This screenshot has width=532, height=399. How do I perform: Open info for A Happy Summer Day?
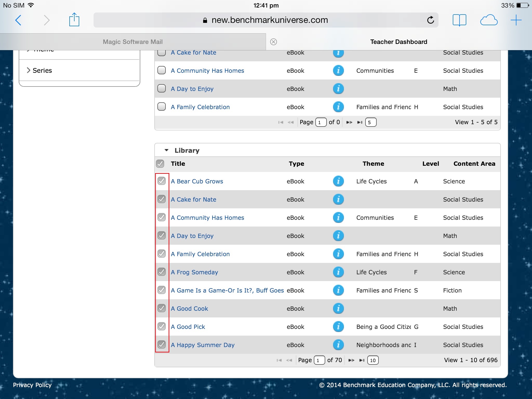click(338, 345)
